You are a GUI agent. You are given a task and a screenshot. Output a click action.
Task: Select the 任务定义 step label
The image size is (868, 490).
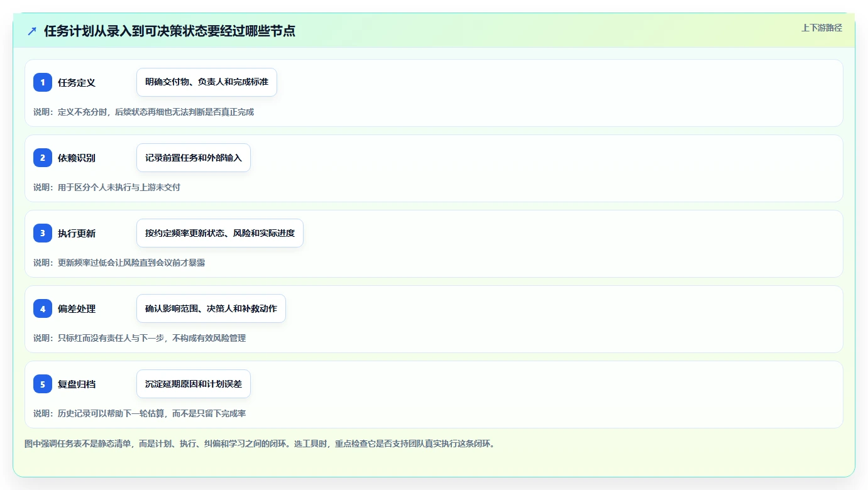click(77, 82)
